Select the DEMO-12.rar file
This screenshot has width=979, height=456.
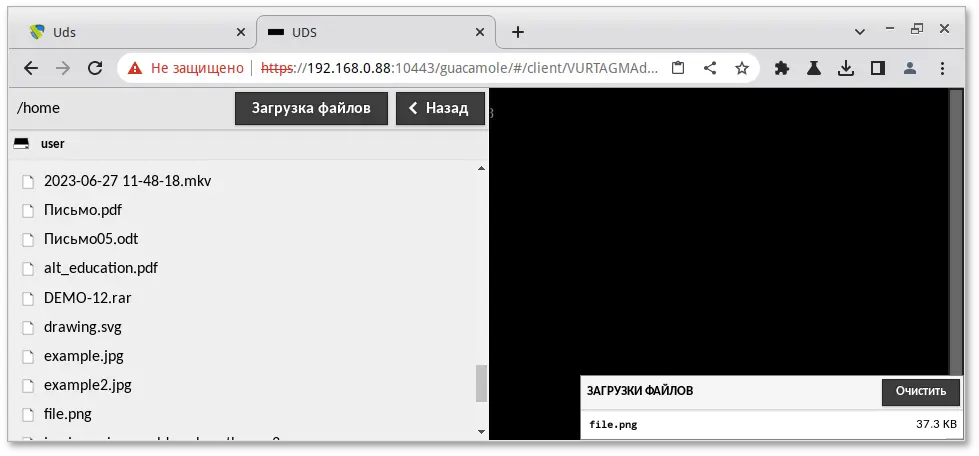tap(87, 298)
